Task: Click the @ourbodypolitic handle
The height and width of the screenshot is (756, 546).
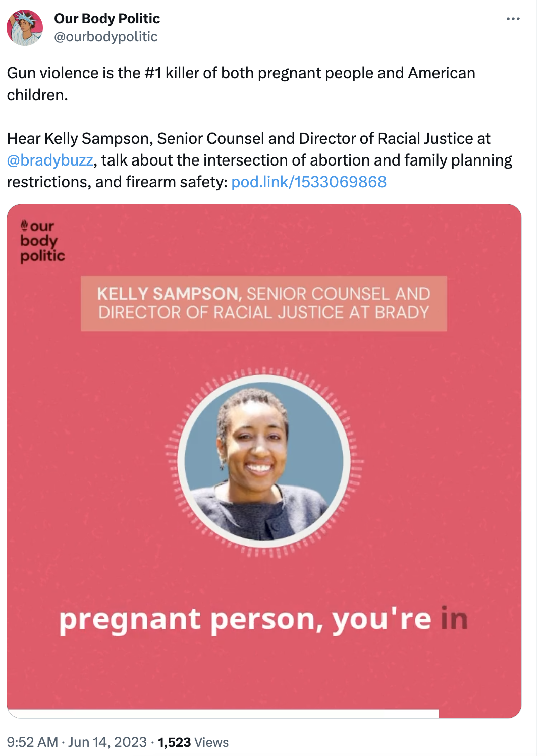Action: [106, 37]
